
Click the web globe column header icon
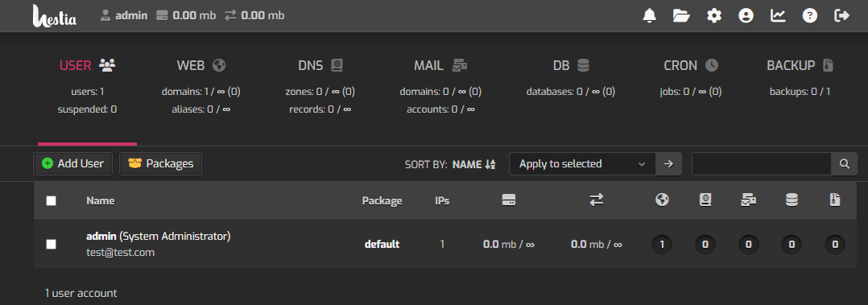point(661,200)
